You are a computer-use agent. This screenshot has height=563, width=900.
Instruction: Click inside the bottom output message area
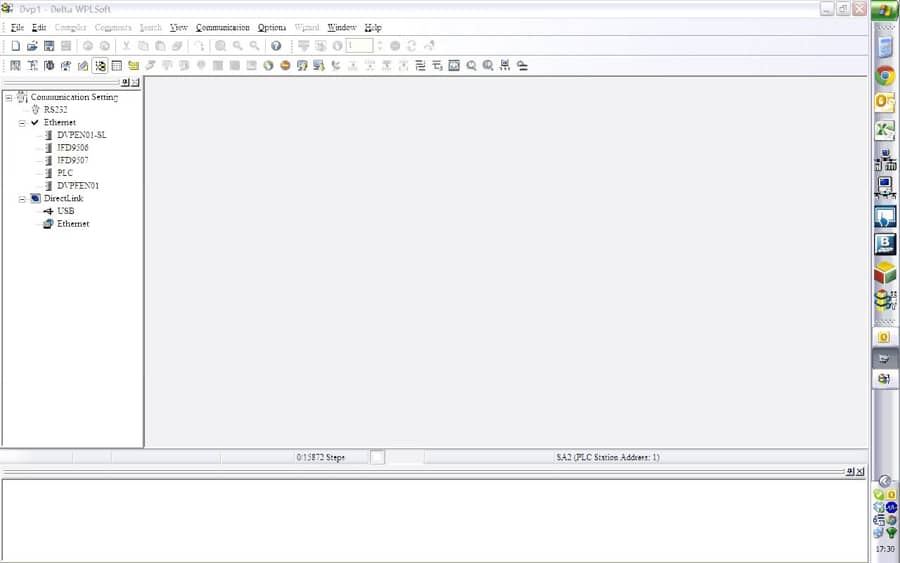point(433,520)
